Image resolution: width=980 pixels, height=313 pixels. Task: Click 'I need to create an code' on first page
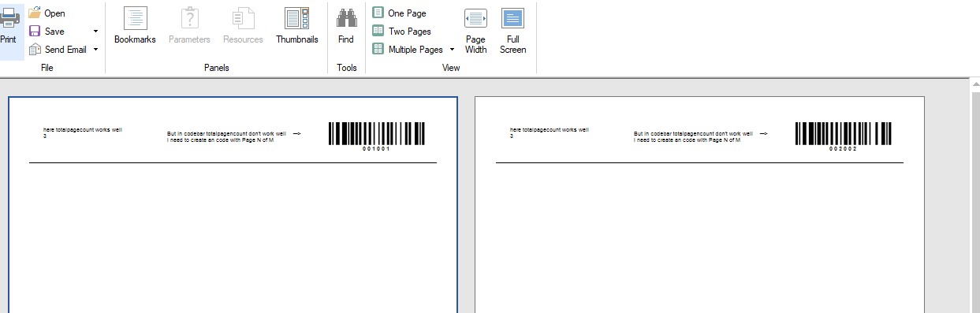(x=220, y=140)
